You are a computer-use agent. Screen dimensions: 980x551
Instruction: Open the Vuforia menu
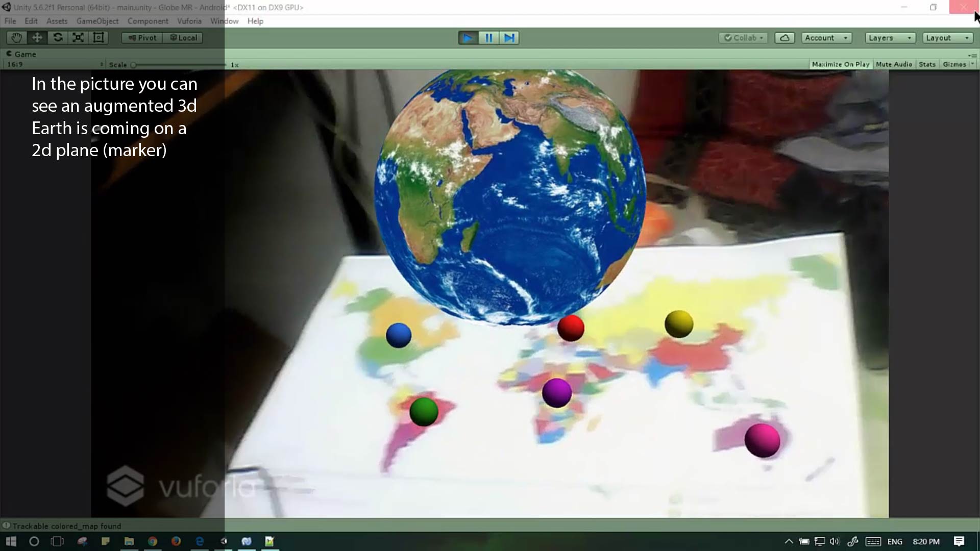click(x=189, y=21)
